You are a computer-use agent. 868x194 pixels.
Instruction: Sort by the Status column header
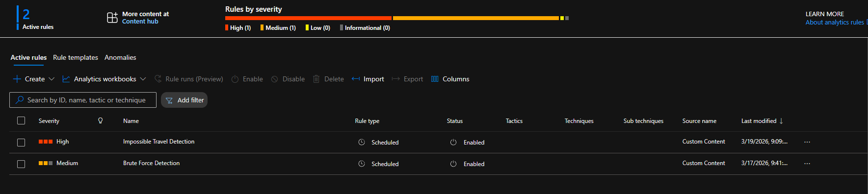(455, 121)
